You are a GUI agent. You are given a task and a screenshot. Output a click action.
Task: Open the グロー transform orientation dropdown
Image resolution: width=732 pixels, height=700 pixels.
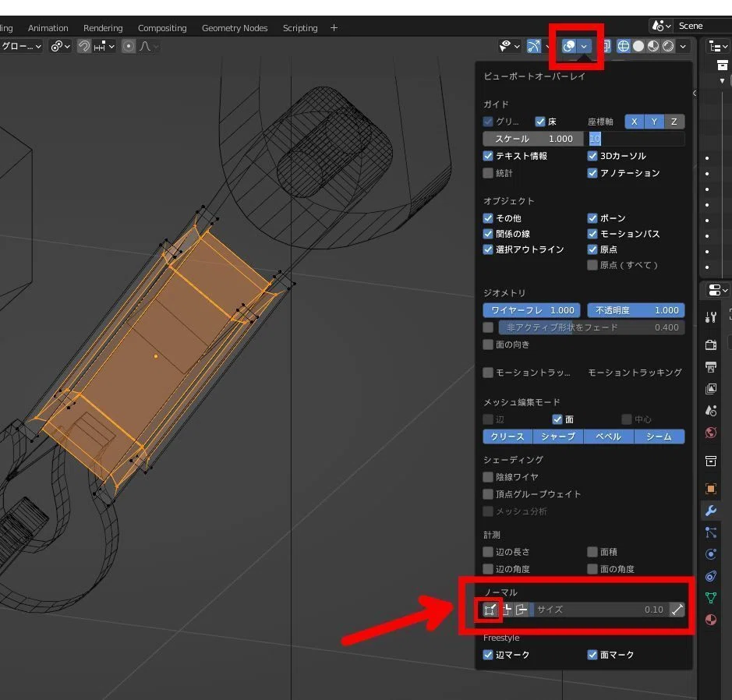coord(22,46)
